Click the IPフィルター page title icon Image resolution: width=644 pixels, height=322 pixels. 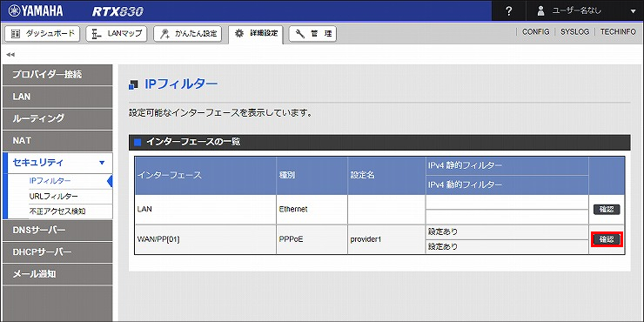pyautogui.click(x=133, y=85)
